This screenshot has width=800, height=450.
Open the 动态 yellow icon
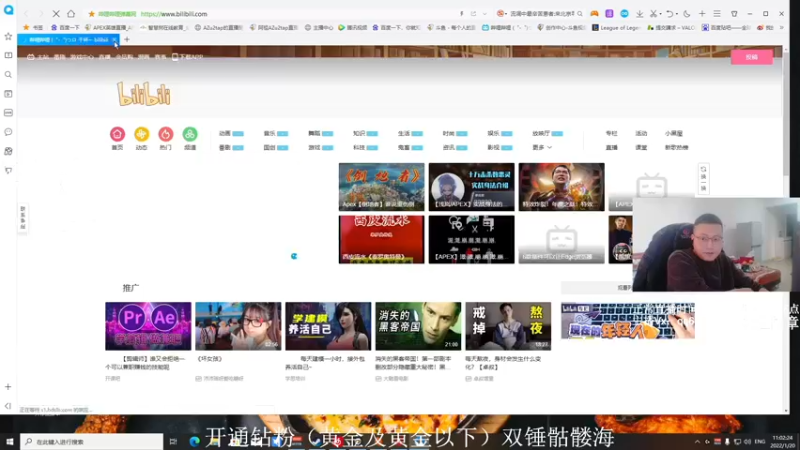coord(141,134)
